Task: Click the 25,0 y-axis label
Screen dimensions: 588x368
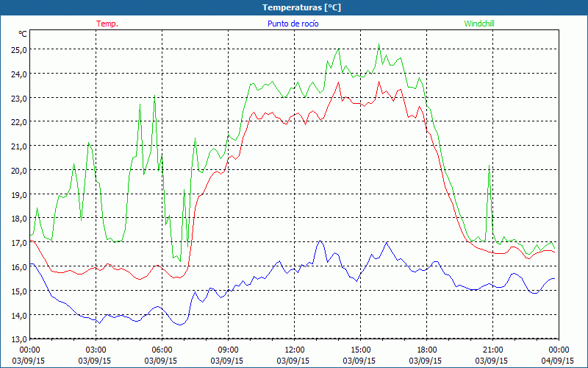Action: point(17,49)
